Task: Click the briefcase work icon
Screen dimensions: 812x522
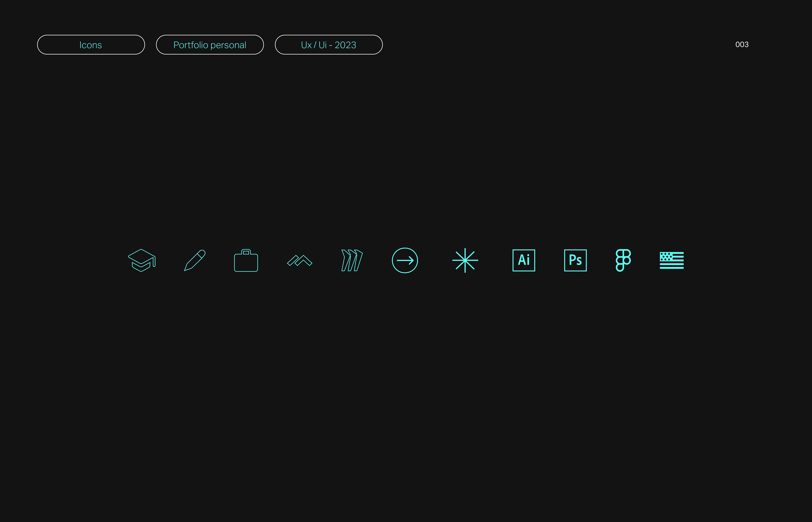Action: [x=246, y=262]
